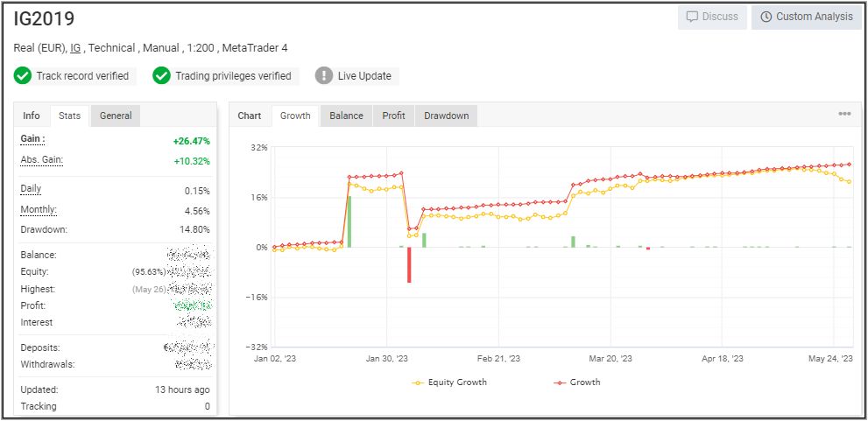868x421 pixels.
Task: Click the green Track record verified checkmark icon
Action: [x=23, y=76]
